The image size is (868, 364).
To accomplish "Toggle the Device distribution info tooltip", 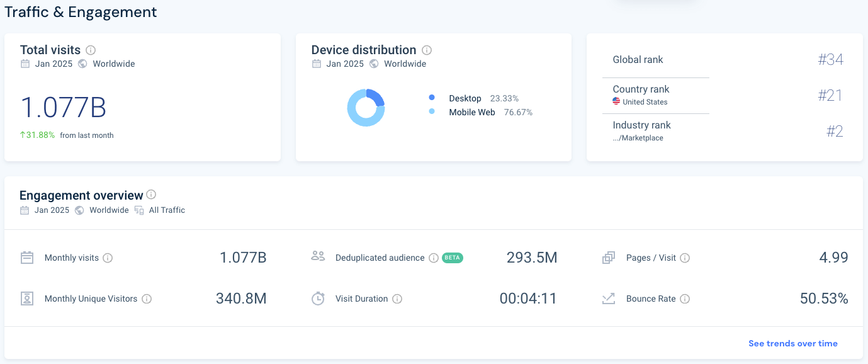I will (x=427, y=50).
